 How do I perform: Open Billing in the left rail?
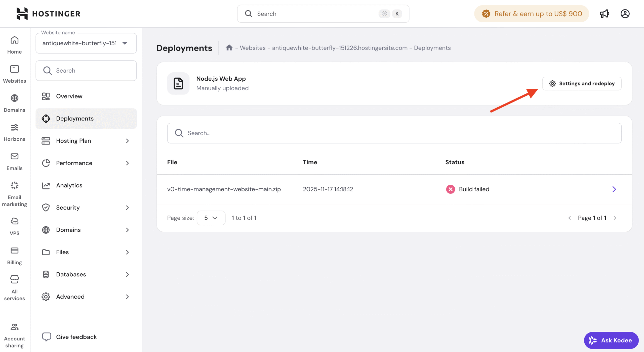[14, 256]
